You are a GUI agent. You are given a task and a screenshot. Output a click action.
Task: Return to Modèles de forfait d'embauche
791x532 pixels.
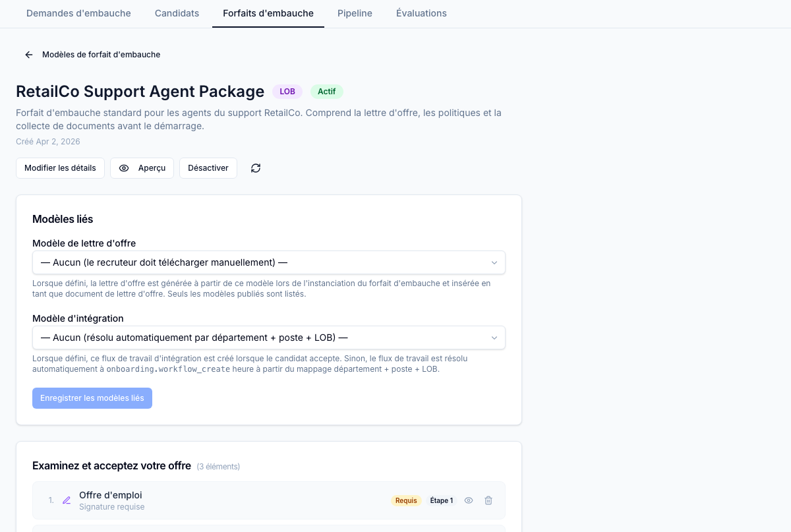click(x=101, y=55)
